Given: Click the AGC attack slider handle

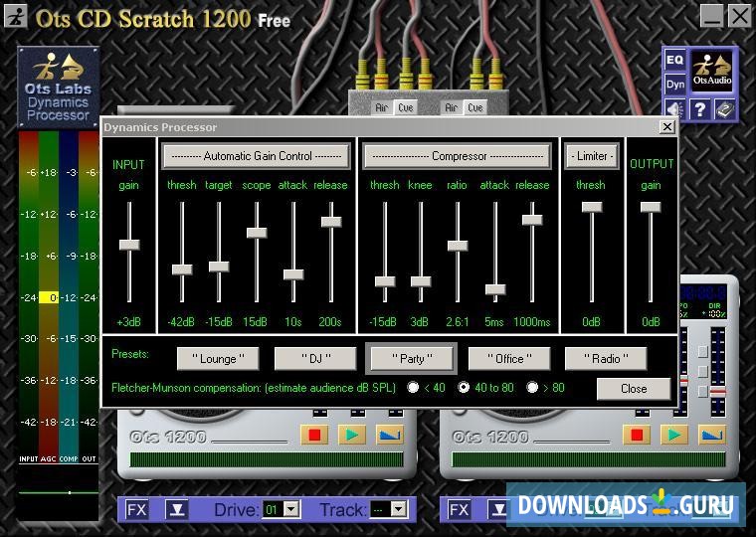Looking at the screenshot, I should pos(293,274).
